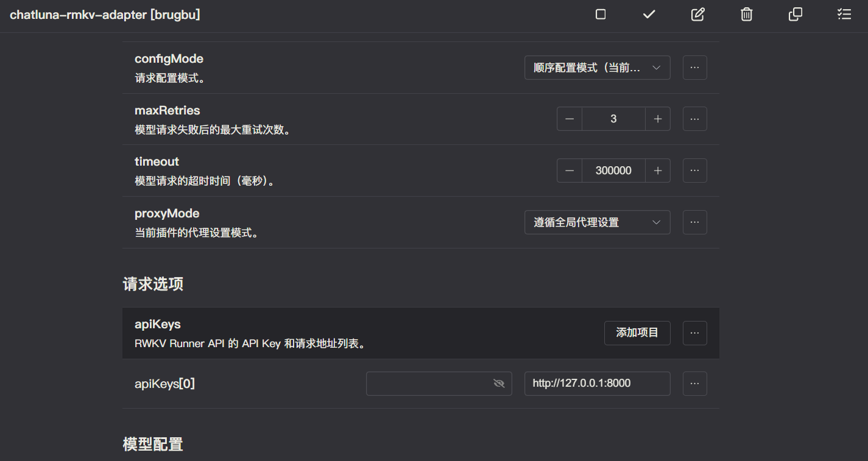Select the http://127.0.0.1:8000 address field
Screen dimensions: 868x461
pos(597,383)
